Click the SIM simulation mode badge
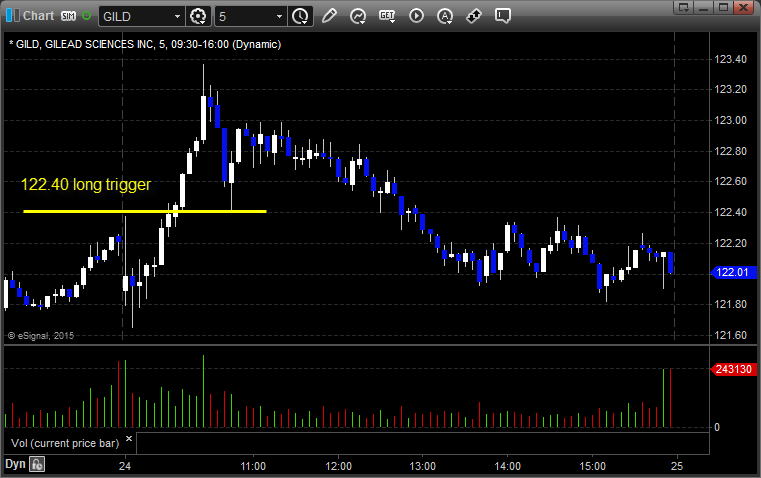761x478 pixels. [x=68, y=16]
